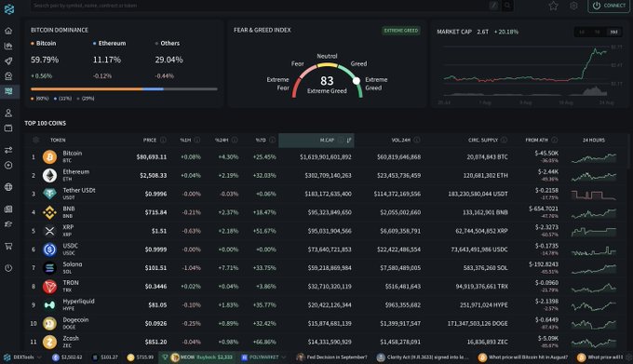
Task: Click the info icon next to FROM ATH header
Action: tap(554, 140)
